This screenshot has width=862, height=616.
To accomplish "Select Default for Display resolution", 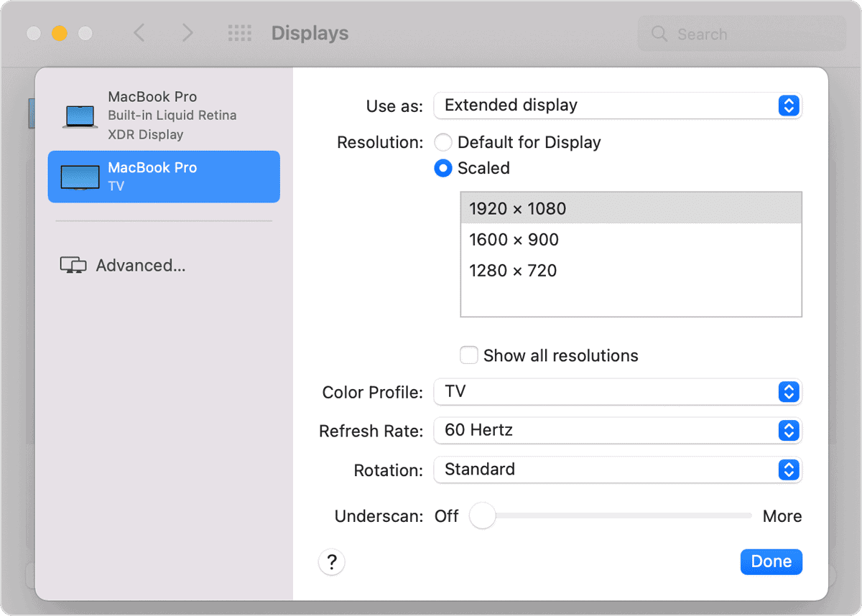I will [x=442, y=142].
